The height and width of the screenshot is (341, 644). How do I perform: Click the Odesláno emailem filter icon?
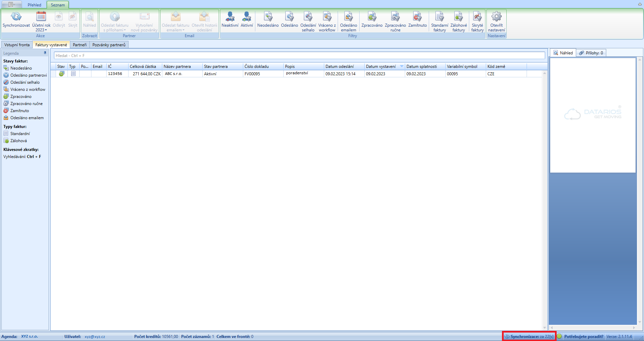pyautogui.click(x=348, y=17)
